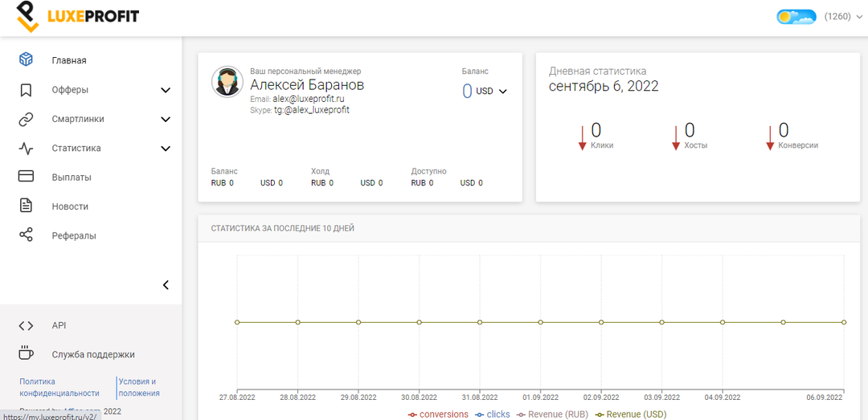Open the Служба поддержки menu item
868x420 pixels.
pos(92,354)
